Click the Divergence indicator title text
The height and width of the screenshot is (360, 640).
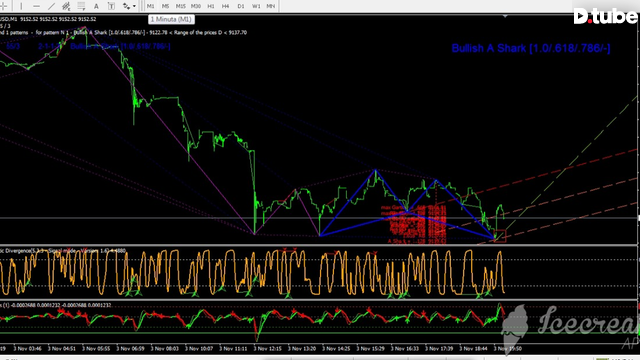point(63,251)
